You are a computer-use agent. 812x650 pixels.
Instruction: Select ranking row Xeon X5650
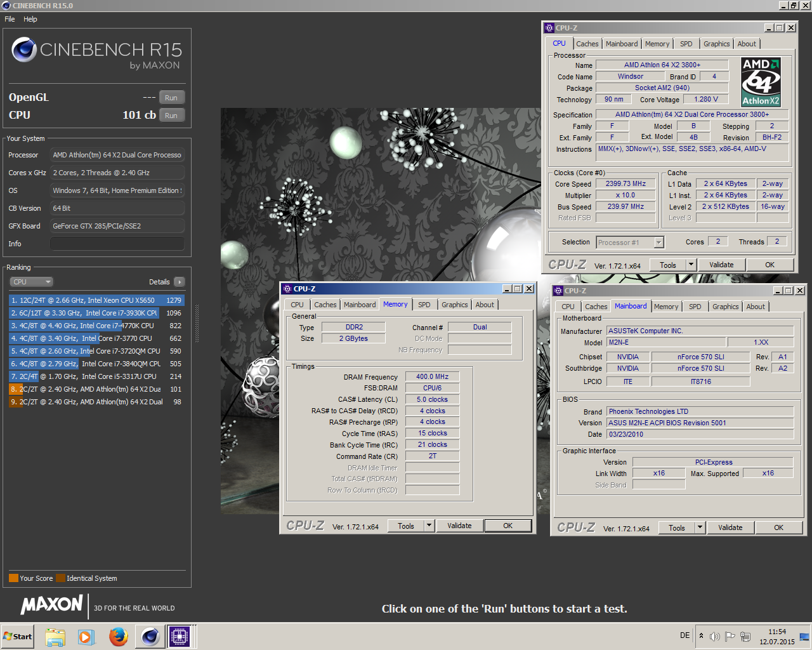pyautogui.click(x=96, y=300)
